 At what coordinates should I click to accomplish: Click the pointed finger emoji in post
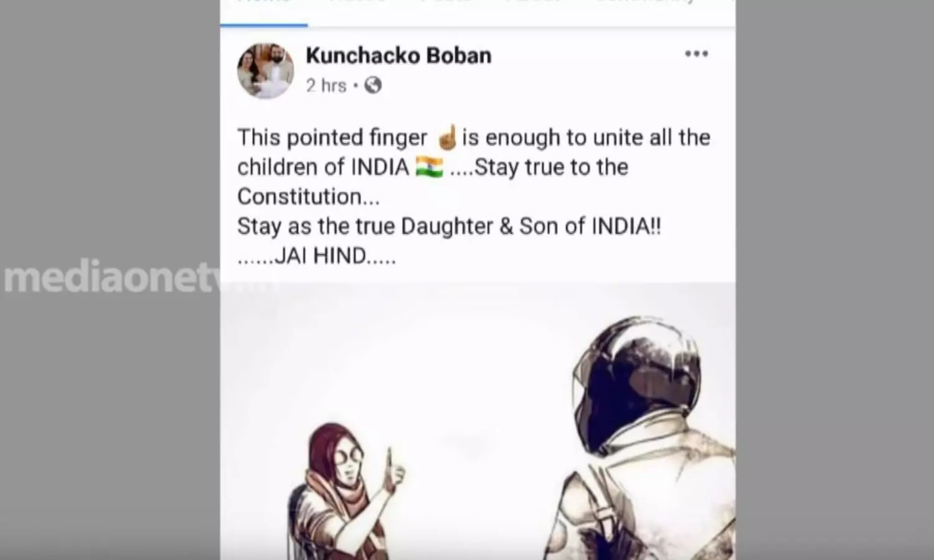pyautogui.click(x=447, y=138)
